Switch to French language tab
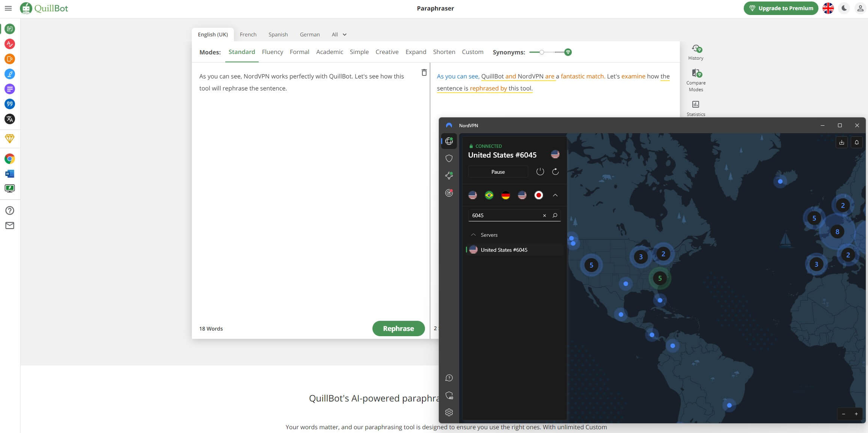 pos(248,35)
